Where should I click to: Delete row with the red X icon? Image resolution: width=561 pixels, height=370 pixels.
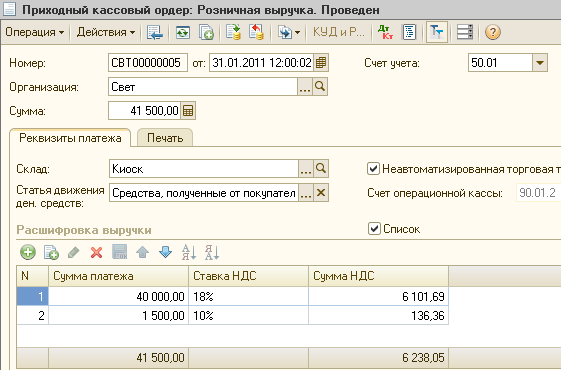(96, 252)
